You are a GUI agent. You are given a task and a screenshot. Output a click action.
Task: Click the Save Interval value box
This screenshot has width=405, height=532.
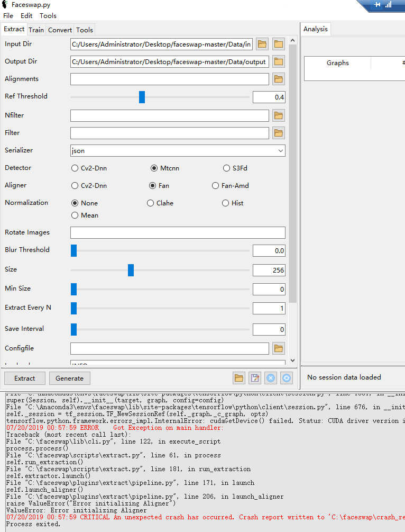tap(269, 329)
